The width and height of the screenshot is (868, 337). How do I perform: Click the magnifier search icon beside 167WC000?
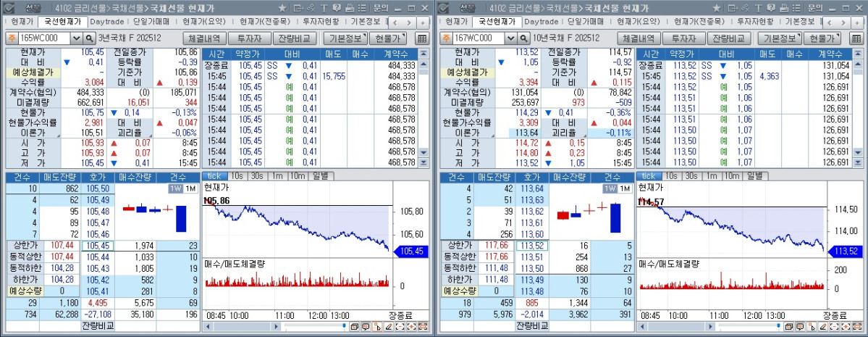(523, 38)
